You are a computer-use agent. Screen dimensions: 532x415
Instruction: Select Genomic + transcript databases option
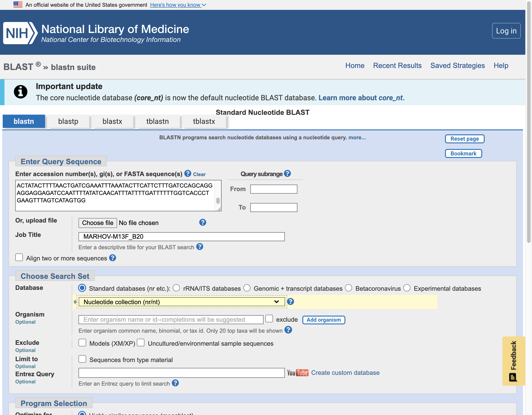coord(247,288)
